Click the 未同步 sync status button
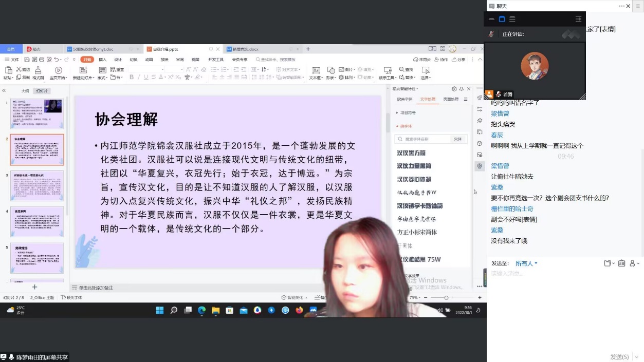This screenshot has width=644, height=362. pyautogui.click(x=422, y=60)
